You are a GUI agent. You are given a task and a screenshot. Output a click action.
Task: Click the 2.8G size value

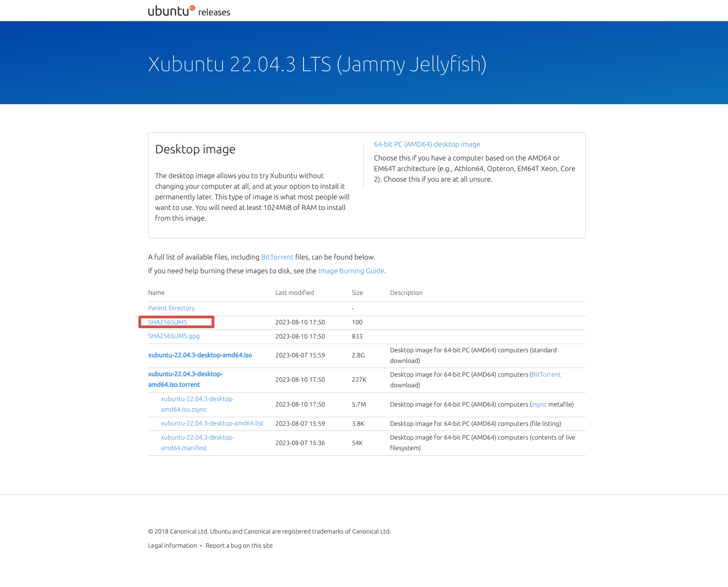click(x=358, y=355)
